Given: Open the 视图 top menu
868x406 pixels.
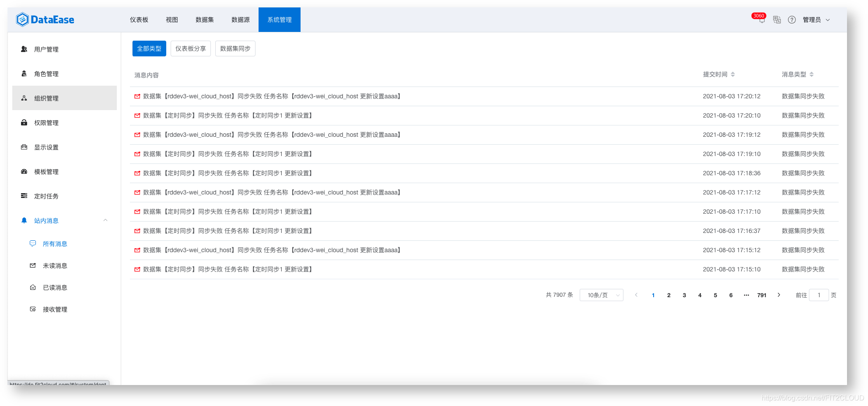Looking at the screenshot, I should point(172,20).
